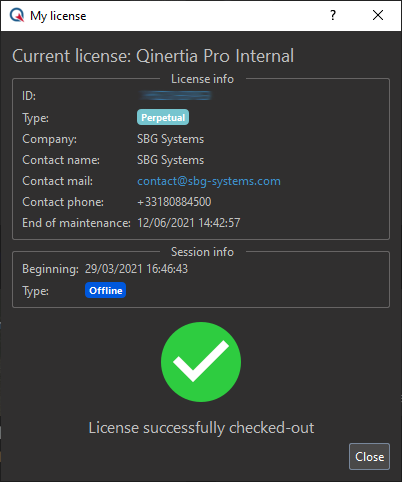Click the License successfully checked-out message

[201, 428]
